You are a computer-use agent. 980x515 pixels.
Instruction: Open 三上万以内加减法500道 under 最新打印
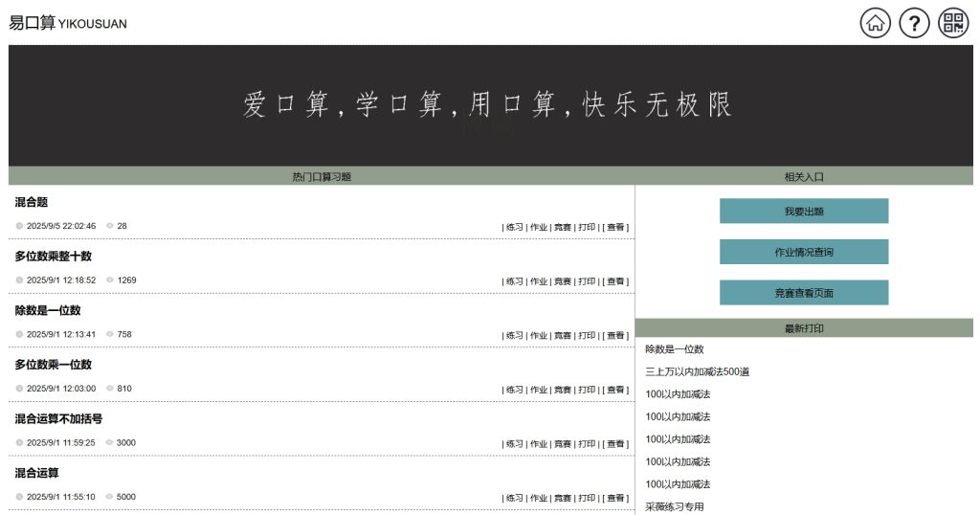click(x=697, y=371)
